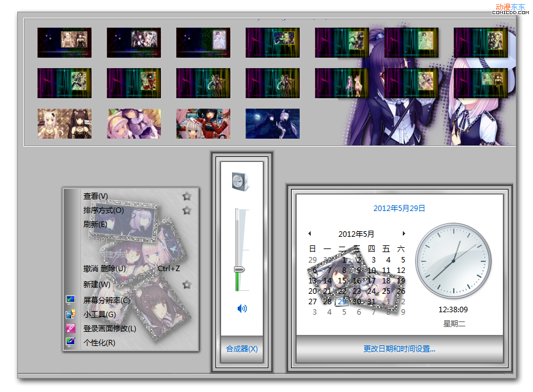Mute sound with the blue speaker icon
Screen dimensions: 533x392
pos(242,309)
